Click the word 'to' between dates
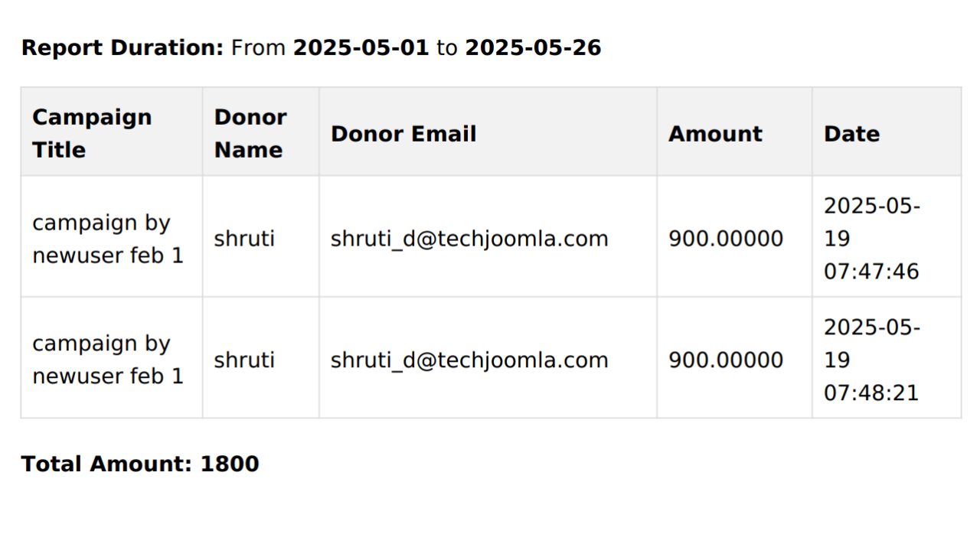This screenshot has width=980, height=534. click(447, 48)
